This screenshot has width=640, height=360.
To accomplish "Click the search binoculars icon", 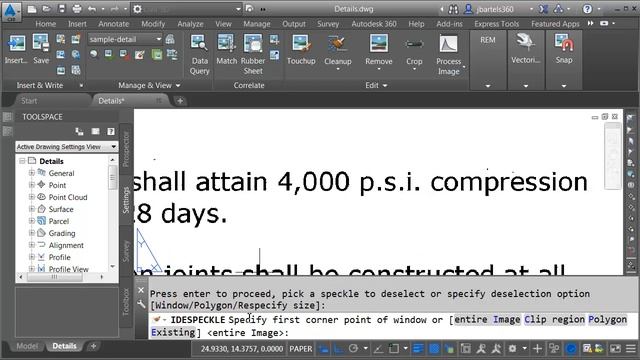I will tap(453, 9).
